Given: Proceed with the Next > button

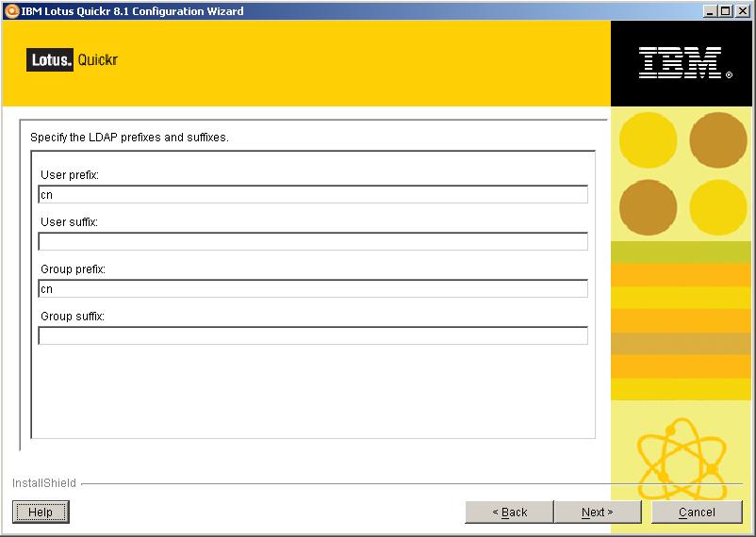Looking at the screenshot, I should 598,512.
